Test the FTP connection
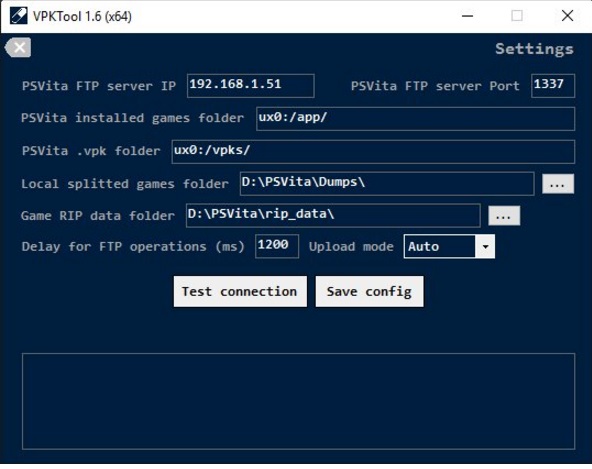 pos(240,292)
